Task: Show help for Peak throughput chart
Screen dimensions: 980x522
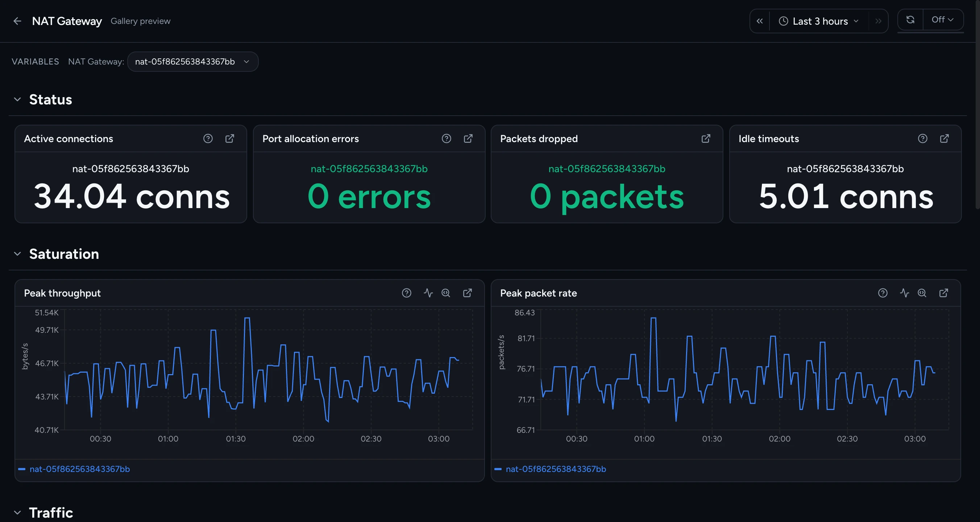Action: tap(406, 293)
